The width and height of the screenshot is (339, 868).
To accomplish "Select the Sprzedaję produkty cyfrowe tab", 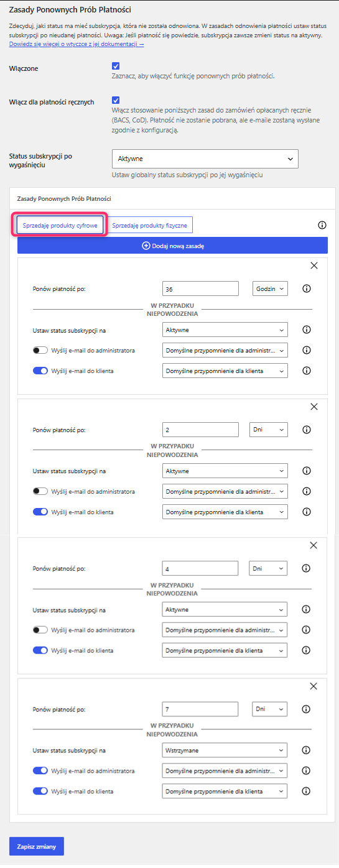I will pos(60,225).
